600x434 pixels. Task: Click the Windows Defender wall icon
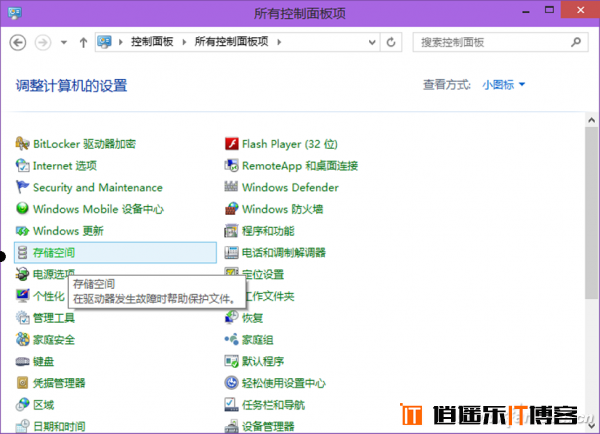231,187
